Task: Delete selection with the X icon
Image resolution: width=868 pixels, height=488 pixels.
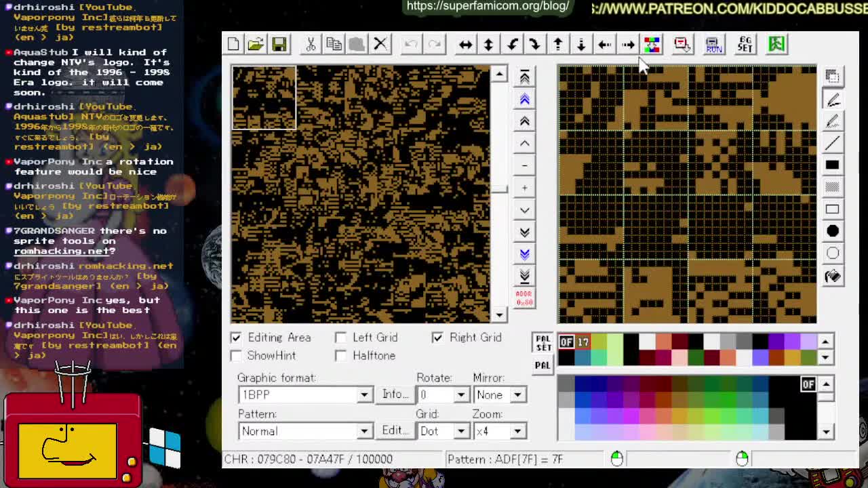Action: tap(380, 44)
